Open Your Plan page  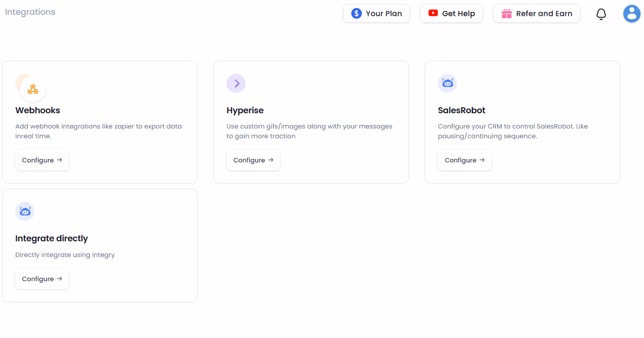pos(376,13)
